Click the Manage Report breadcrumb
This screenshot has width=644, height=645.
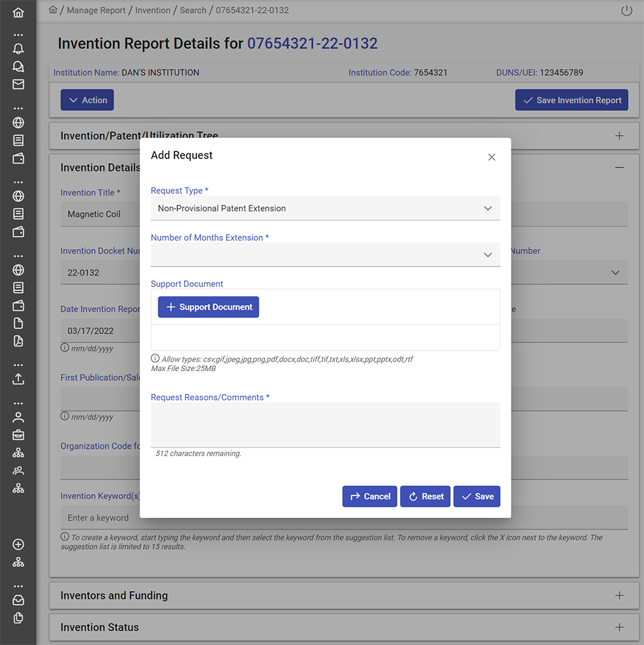click(96, 10)
